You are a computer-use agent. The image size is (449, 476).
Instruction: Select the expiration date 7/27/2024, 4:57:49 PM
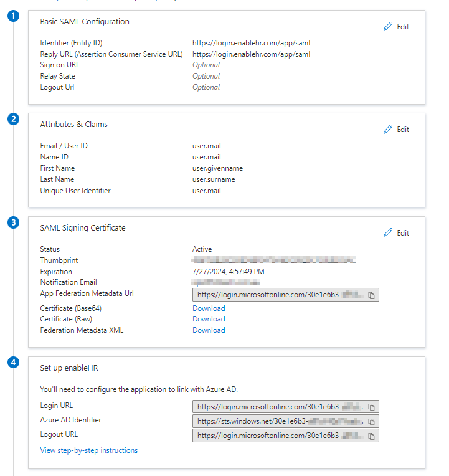tap(228, 272)
